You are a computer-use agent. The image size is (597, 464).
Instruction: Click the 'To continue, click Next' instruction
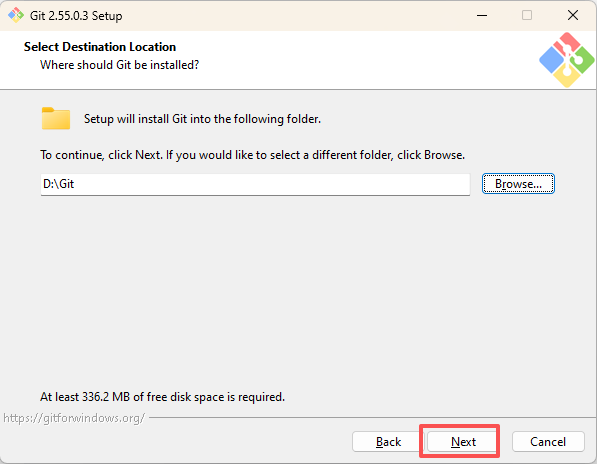252,155
